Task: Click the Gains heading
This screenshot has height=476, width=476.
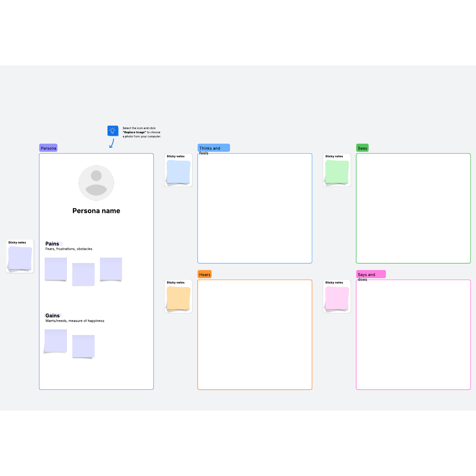Action: tap(53, 316)
